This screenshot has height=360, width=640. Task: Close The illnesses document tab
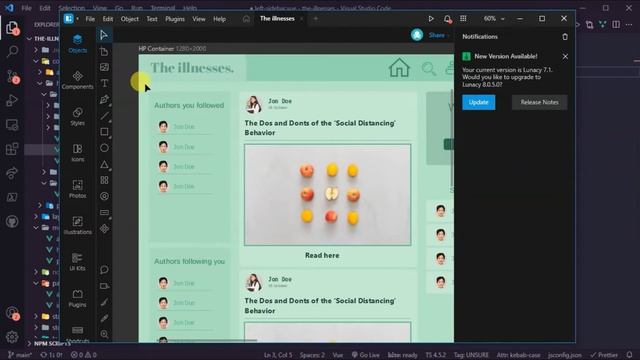coord(302,19)
